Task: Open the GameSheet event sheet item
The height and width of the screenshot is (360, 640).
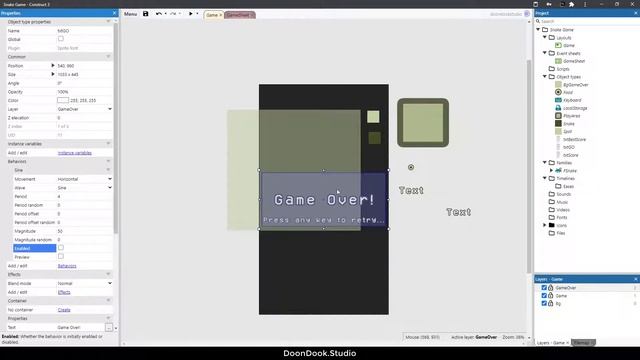Action: [573, 61]
